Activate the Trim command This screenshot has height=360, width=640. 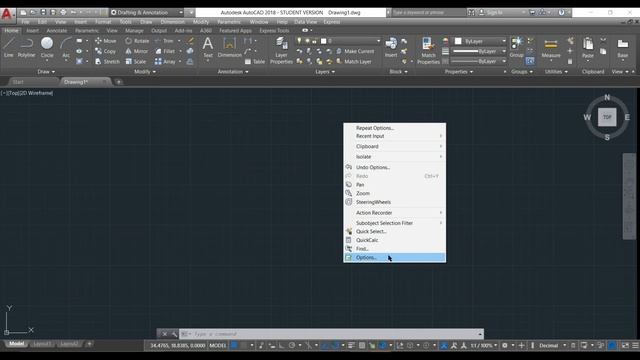pyautogui.click(x=164, y=41)
